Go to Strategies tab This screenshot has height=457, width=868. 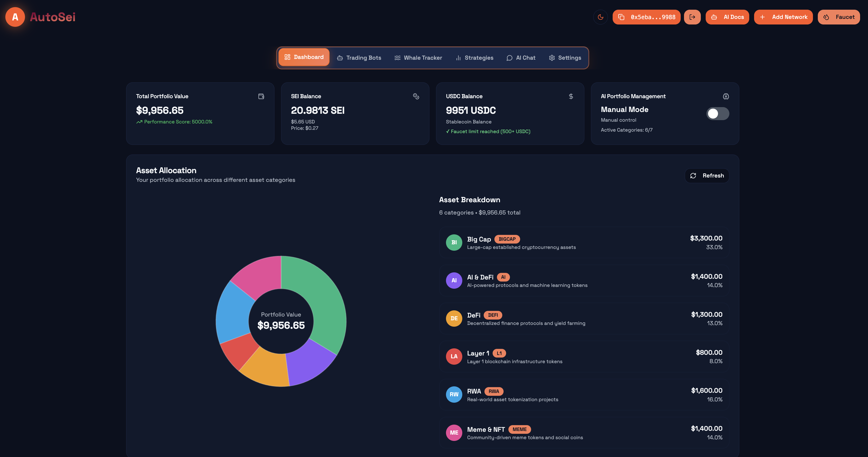[x=475, y=58]
